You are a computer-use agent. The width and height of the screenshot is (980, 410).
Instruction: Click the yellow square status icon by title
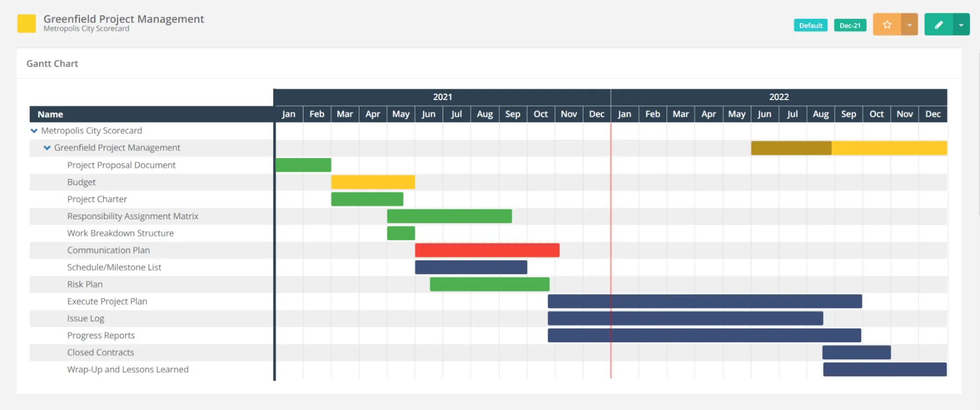tap(26, 24)
